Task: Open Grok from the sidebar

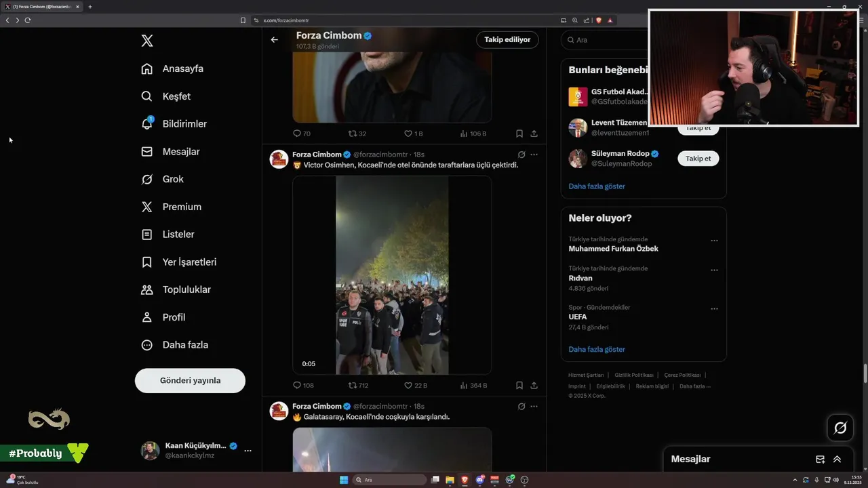Action: pos(163,179)
